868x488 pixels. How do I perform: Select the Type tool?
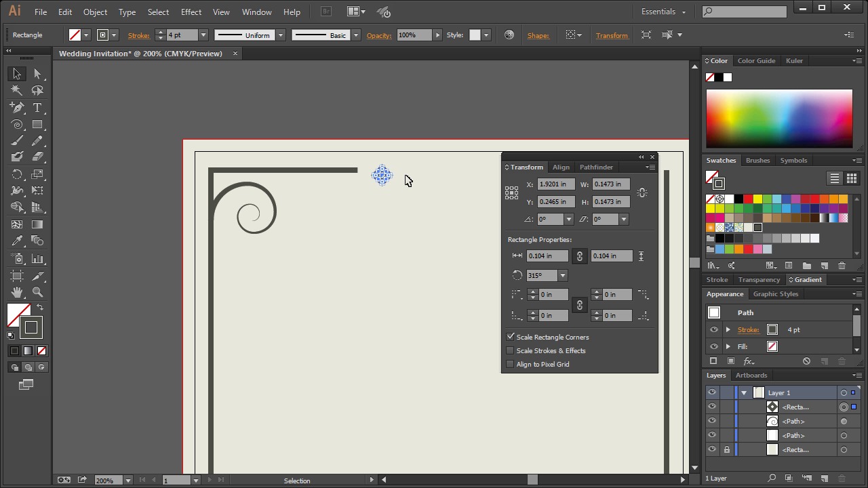37,108
